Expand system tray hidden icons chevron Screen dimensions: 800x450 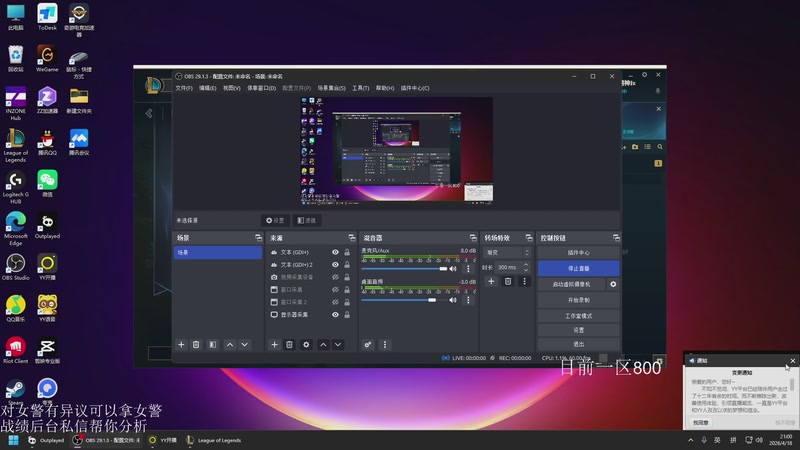[x=690, y=440]
